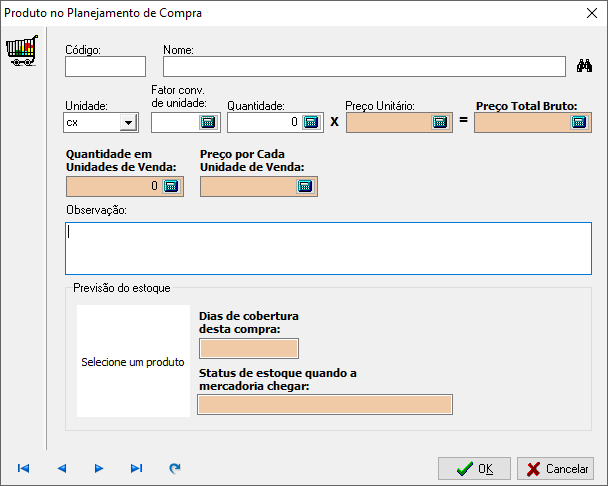Click the Cancelar button
The height and width of the screenshot is (486, 608).
coord(555,469)
